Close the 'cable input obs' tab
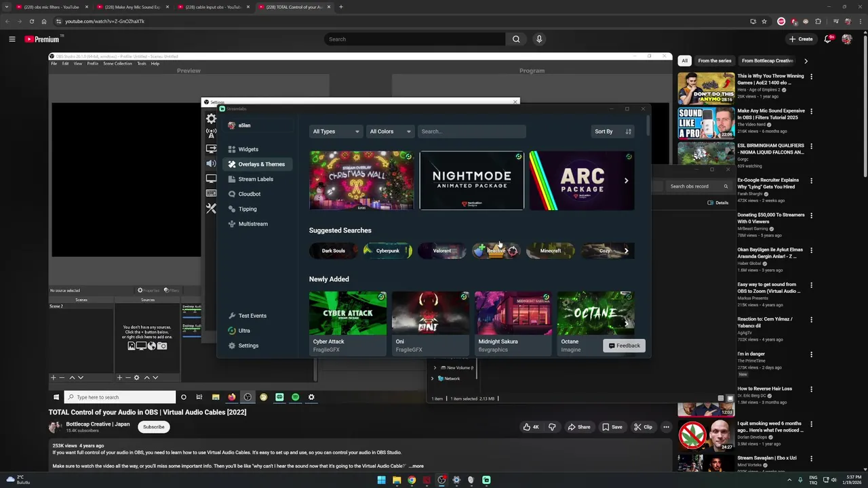 tap(248, 7)
